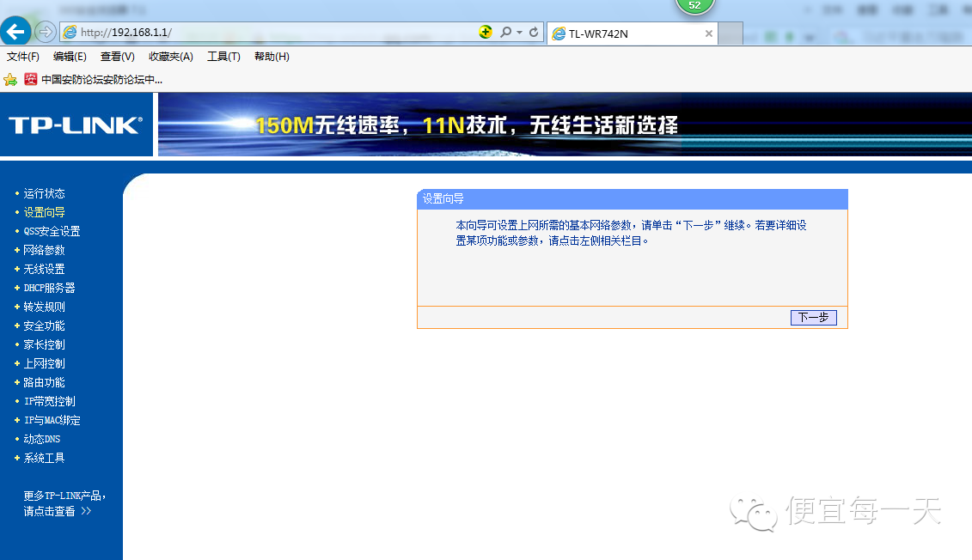
Task: Click the search magnifier icon in address bar
Action: click(x=506, y=32)
